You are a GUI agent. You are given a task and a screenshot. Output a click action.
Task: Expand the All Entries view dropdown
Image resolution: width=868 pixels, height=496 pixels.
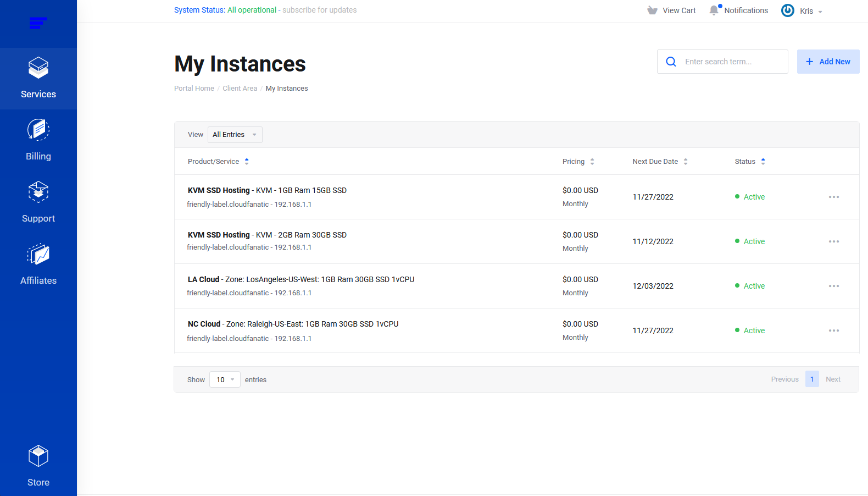click(x=235, y=135)
